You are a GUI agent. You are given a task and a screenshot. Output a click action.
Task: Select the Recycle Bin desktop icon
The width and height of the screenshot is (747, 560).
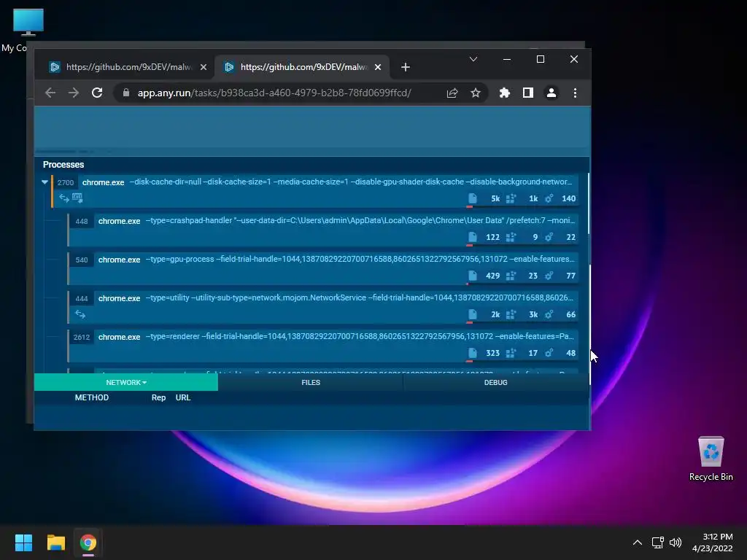coord(711,459)
